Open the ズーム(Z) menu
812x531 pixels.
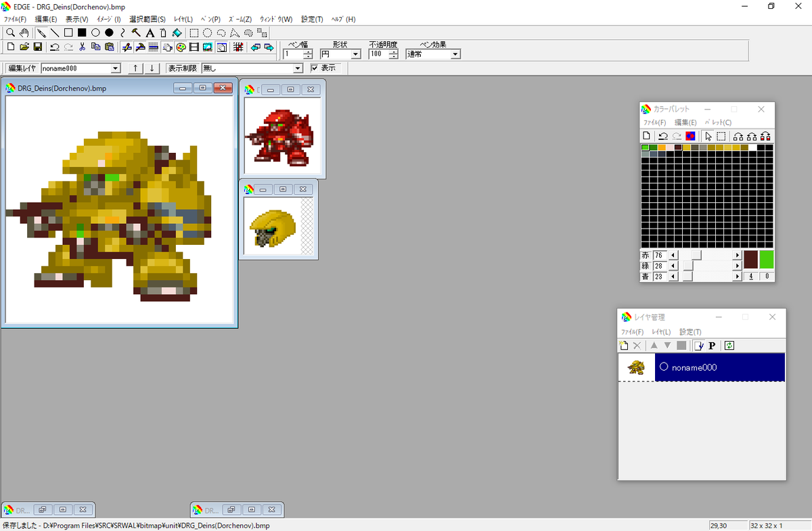coord(240,19)
